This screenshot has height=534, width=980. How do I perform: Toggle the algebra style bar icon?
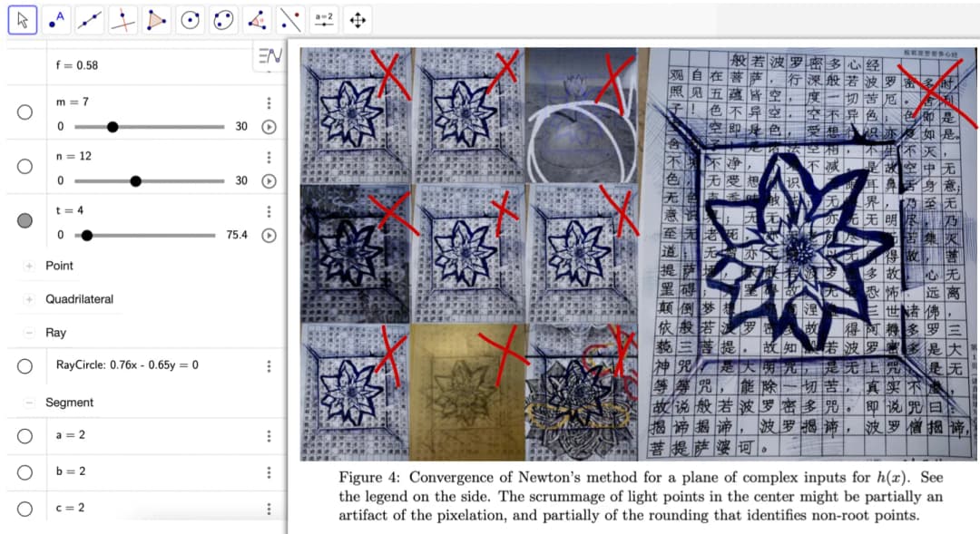[270, 56]
